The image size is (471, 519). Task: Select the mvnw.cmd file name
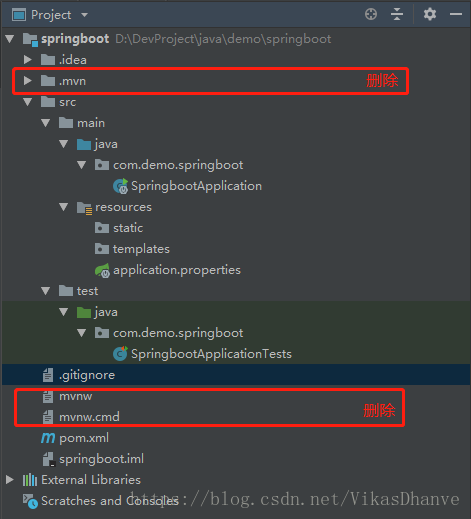pos(89,417)
